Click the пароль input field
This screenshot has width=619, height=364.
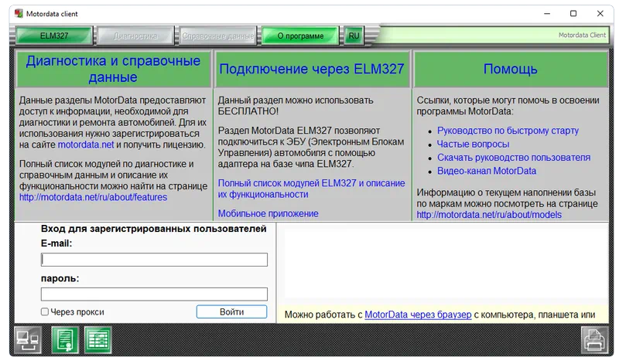154,294
